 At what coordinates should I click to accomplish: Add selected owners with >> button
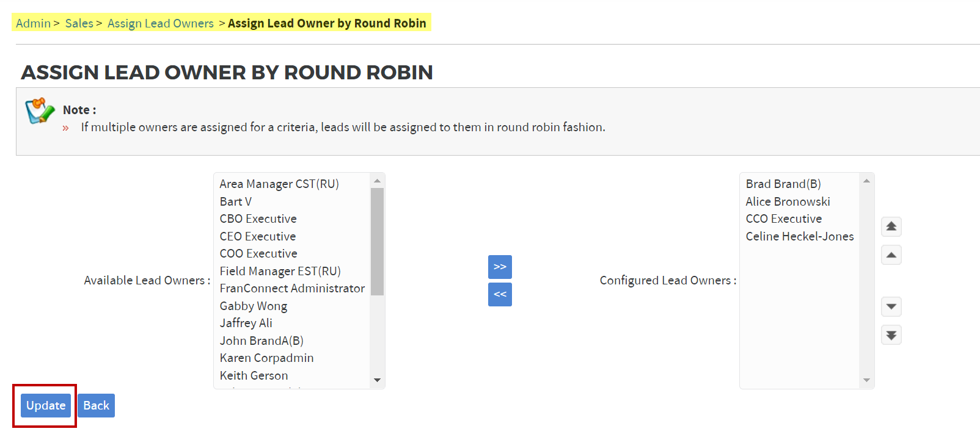(500, 267)
